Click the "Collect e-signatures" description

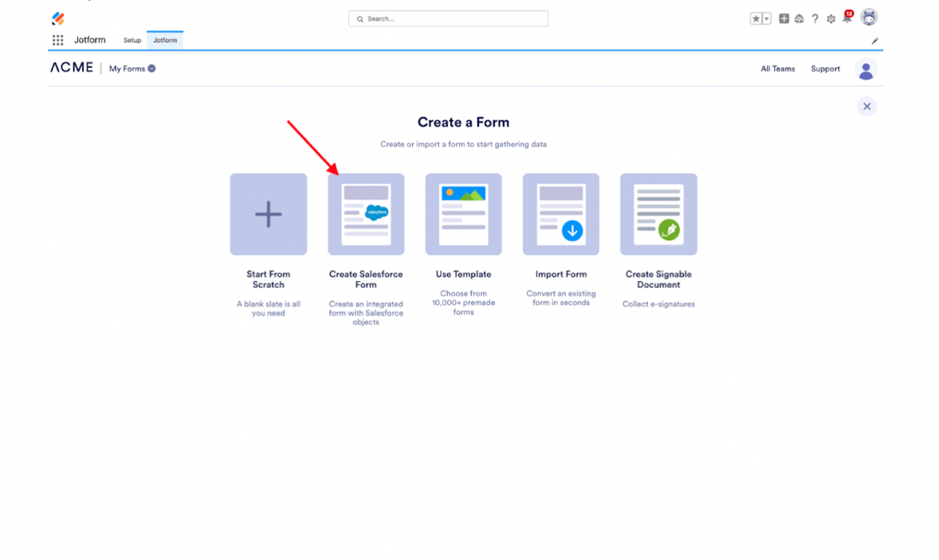658,304
